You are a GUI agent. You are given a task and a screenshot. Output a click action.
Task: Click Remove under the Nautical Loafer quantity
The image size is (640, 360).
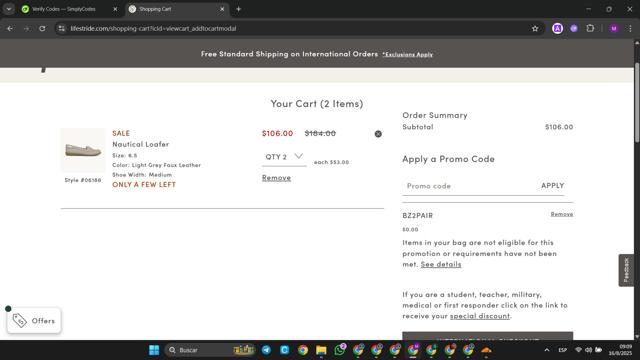tap(276, 178)
